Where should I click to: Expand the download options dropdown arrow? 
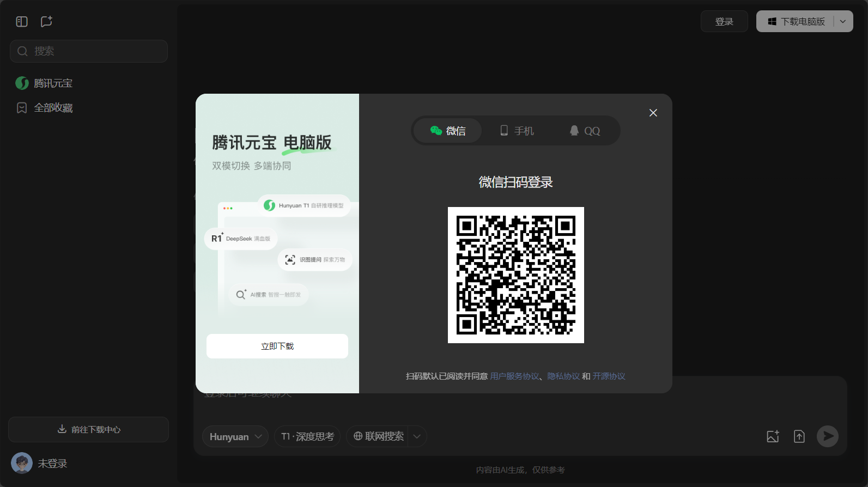point(843,22)
